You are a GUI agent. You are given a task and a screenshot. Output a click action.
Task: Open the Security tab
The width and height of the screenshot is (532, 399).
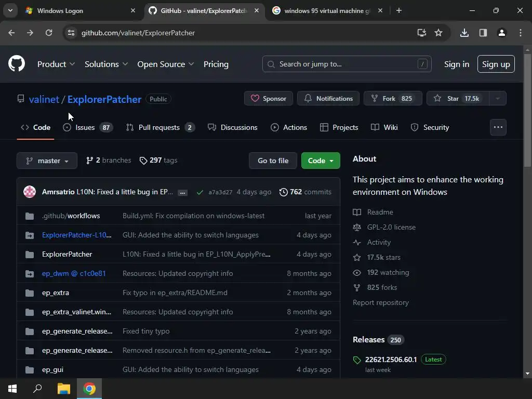(430, 128)
